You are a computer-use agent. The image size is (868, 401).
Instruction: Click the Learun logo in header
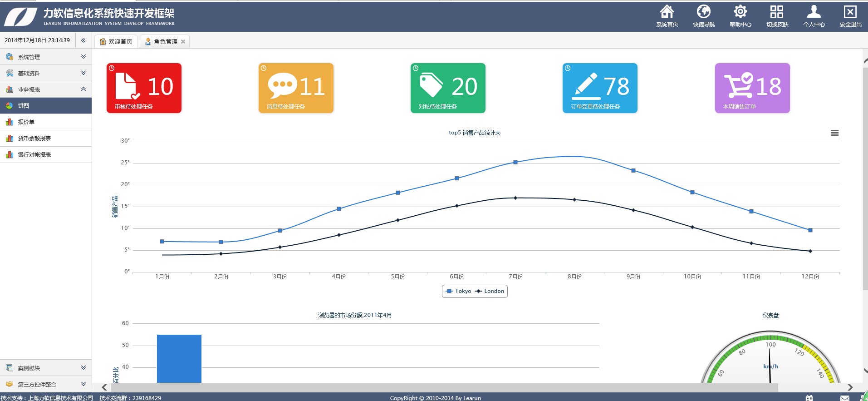(20, 17)
